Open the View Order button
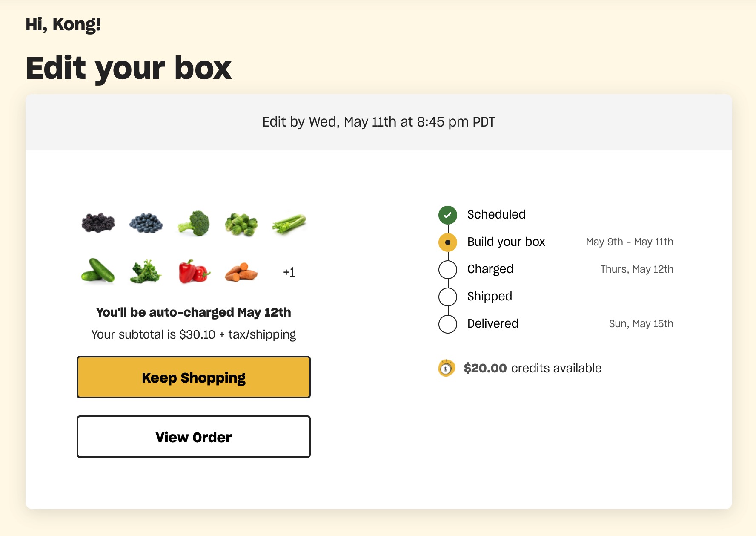 [194, 437]
